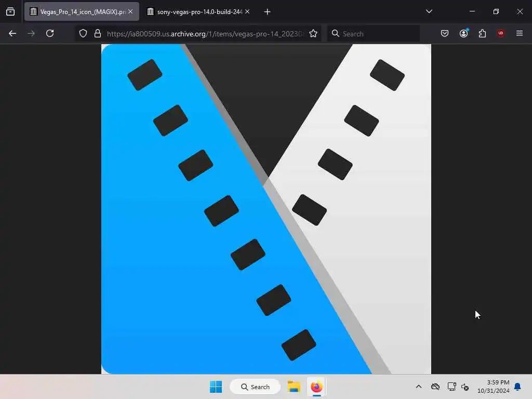532x399 pixels.
Task: Select Firefox icon in taskbar
Action: point(316,387)
